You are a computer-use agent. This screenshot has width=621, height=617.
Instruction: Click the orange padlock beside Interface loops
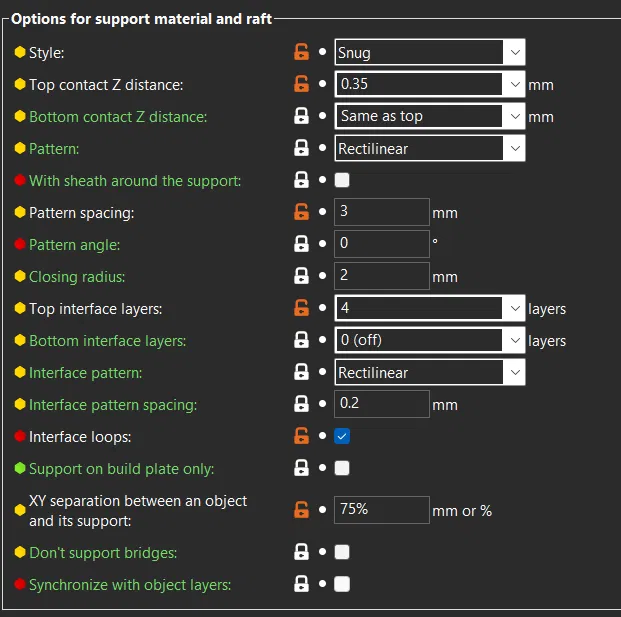pos(301,436)
